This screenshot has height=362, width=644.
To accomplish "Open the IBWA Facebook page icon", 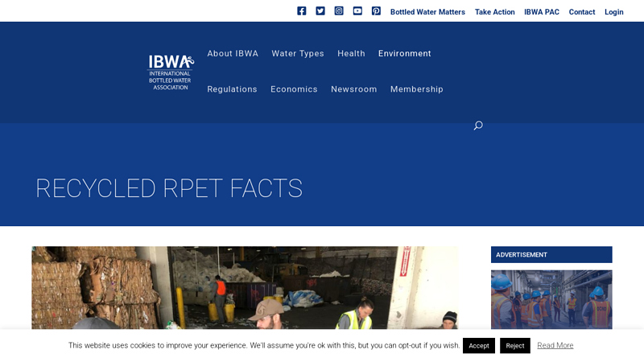I will click(301, 11).
